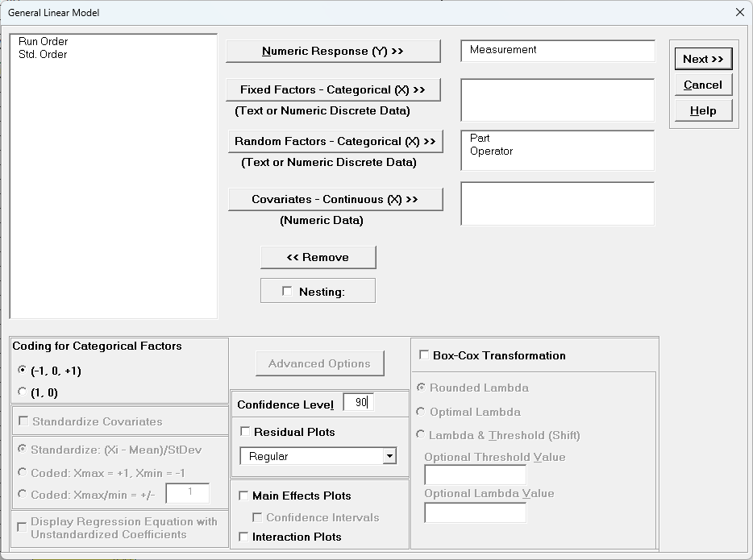This screenshot has width=753, height=560.
Task: Open the Help dialog
Action: pos(702,110)
